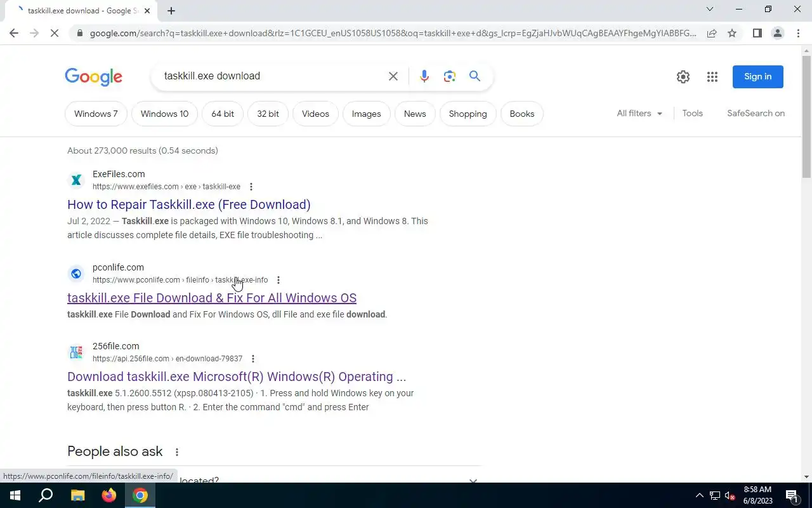Open Windows Start menu

[x=15, y=495]
